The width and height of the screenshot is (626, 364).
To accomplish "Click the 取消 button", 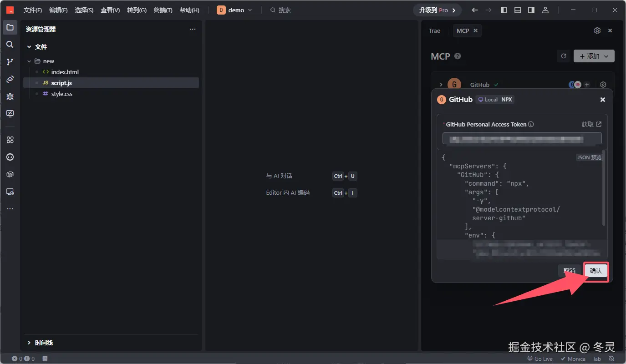I will (x=570, y=271).
